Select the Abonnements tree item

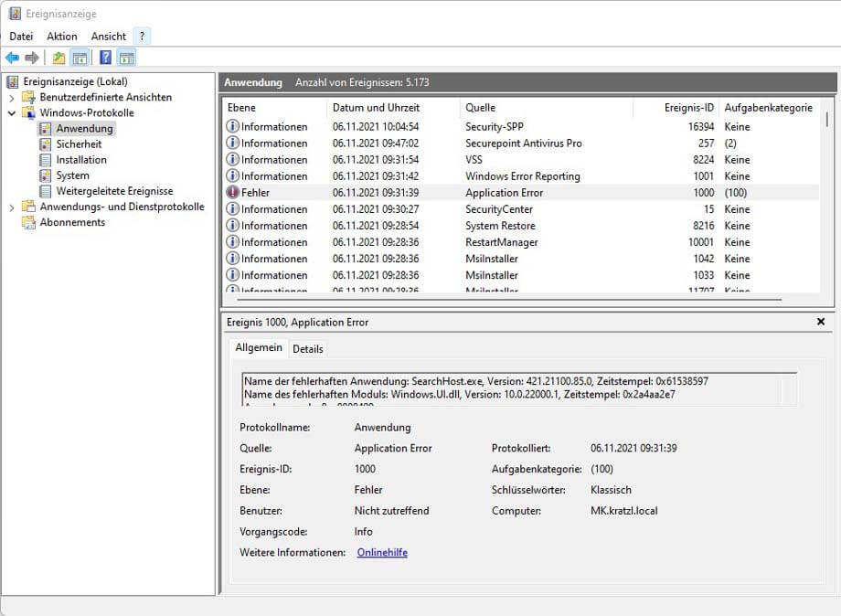[72, 222]
